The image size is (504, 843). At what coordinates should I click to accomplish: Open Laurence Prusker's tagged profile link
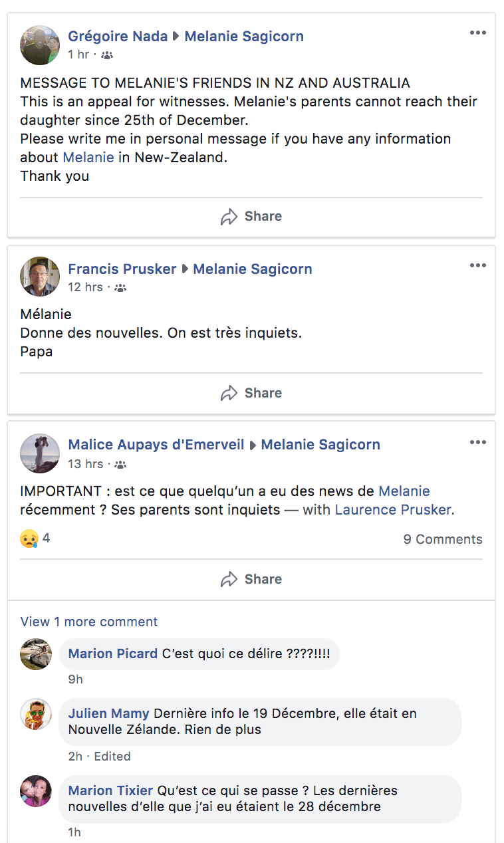(394, 510)
